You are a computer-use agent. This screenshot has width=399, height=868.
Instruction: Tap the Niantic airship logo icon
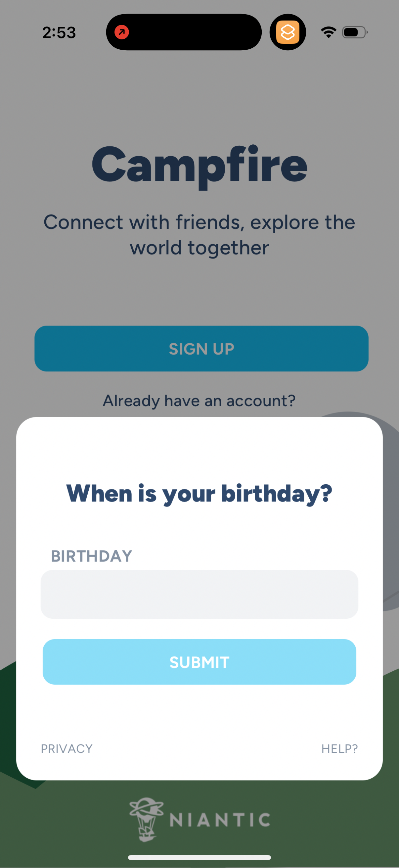pos(146,819)
